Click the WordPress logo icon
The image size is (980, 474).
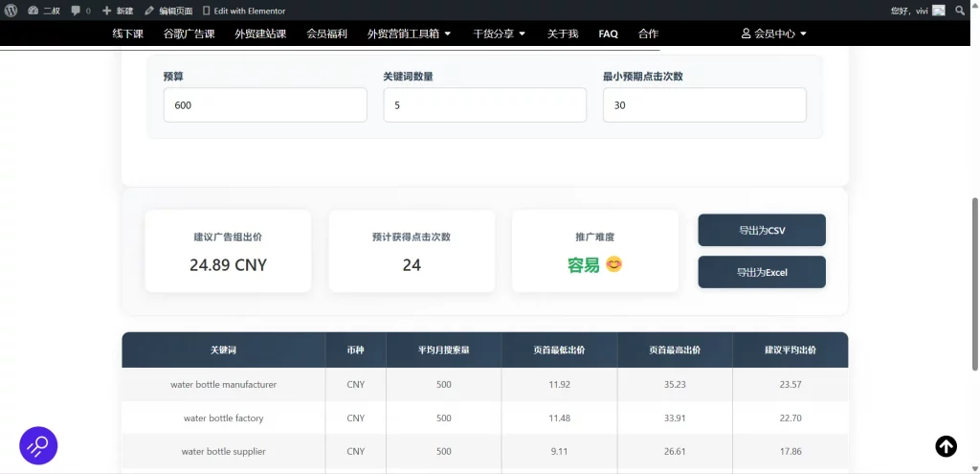(11, 11)
